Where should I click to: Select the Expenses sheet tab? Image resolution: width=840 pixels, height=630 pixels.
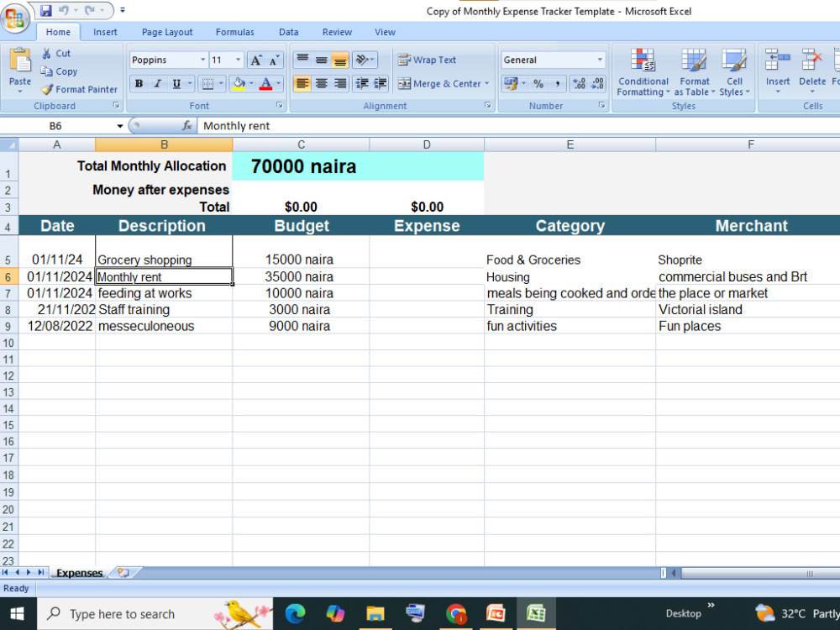(x=79, y=573)
